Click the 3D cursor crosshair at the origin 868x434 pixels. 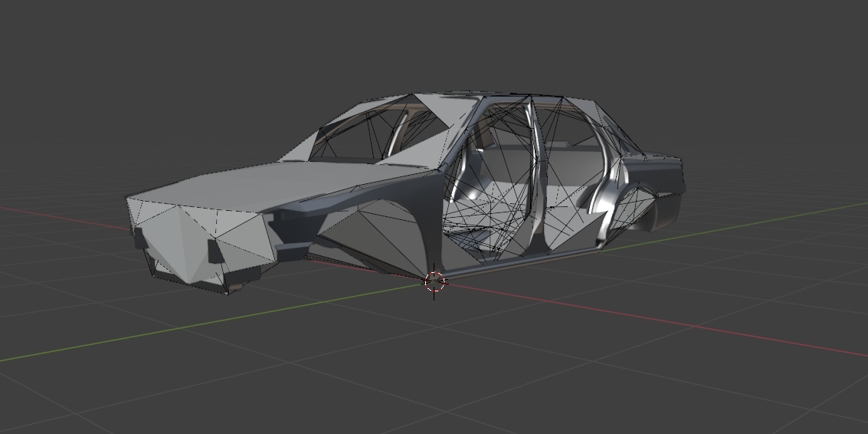434,281
